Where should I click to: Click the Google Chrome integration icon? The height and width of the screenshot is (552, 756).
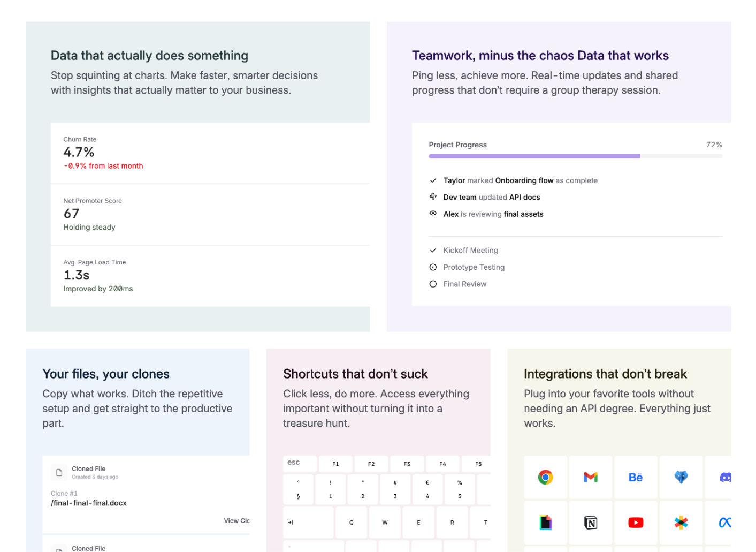coord(545,477)
